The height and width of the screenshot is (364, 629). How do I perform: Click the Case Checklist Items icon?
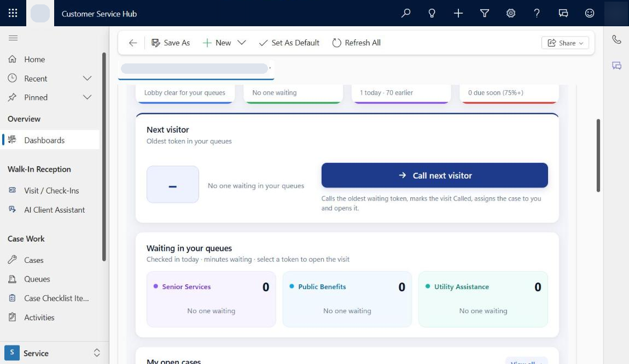13,298
